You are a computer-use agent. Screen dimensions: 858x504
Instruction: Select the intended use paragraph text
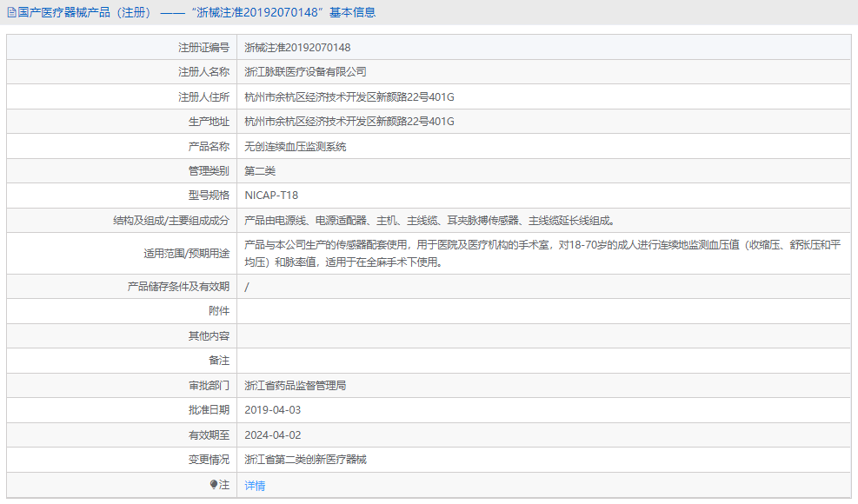tap(542, 254)
